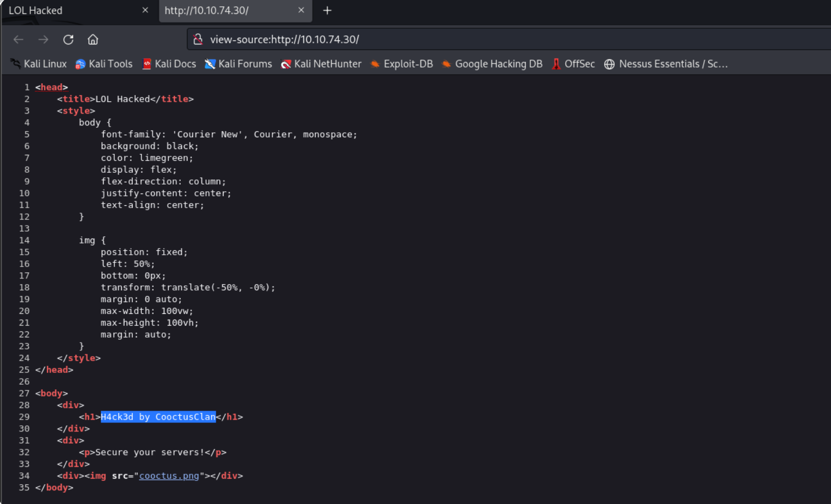Click line number 29 in the gutter
Image resolution: width=831 pixels, height=504 pixels.
coord(24,417)
